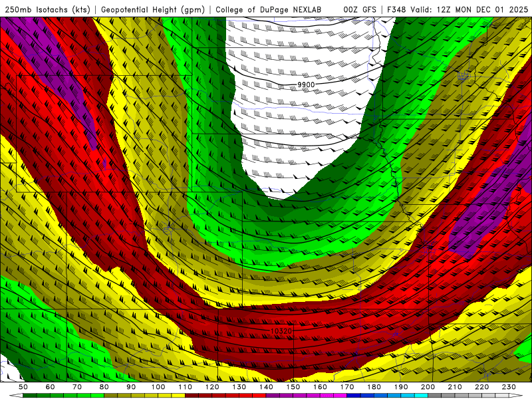Click the 90 value on the color scale
The height and width of the screenshot is (399, 532).
coord(131,387)
